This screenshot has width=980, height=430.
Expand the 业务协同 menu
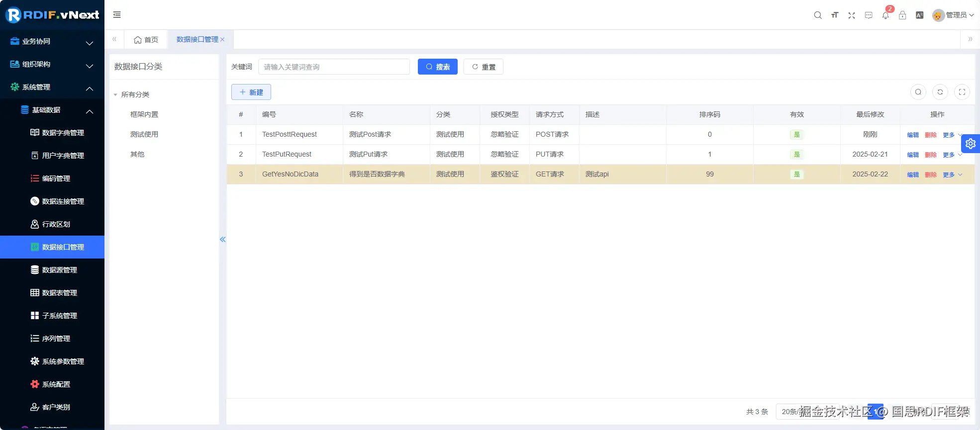(52, 41)
